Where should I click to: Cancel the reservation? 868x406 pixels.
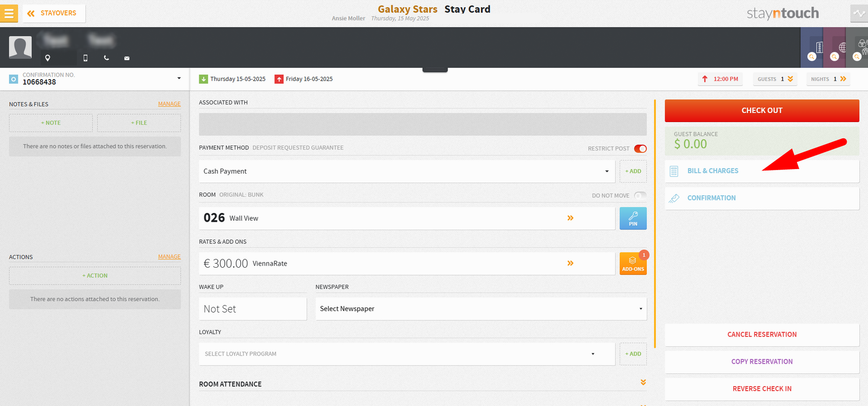pos(762,335)
